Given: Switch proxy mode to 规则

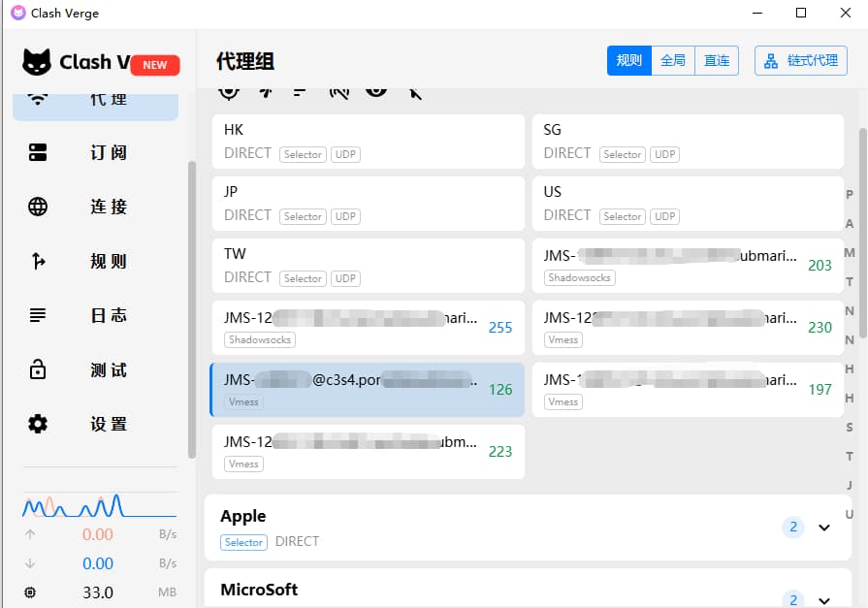Looking at the screenshot, I should click(628, 60).
